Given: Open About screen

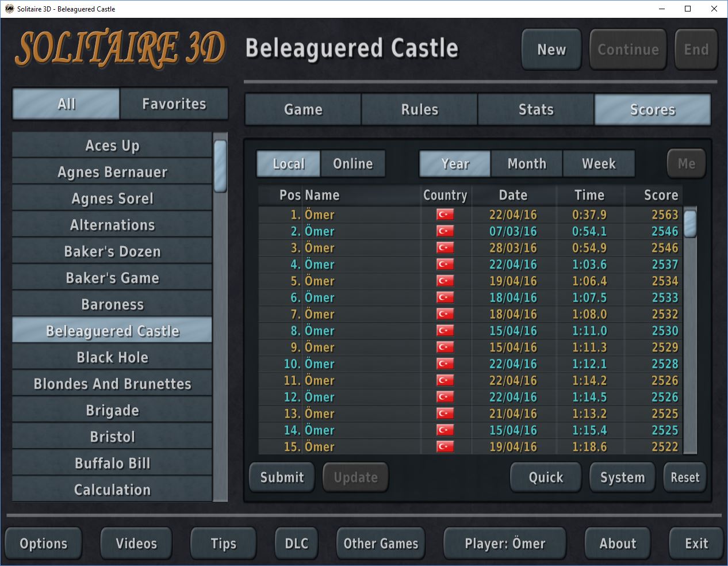Looking at the screenshot, I should pos(618,544).
